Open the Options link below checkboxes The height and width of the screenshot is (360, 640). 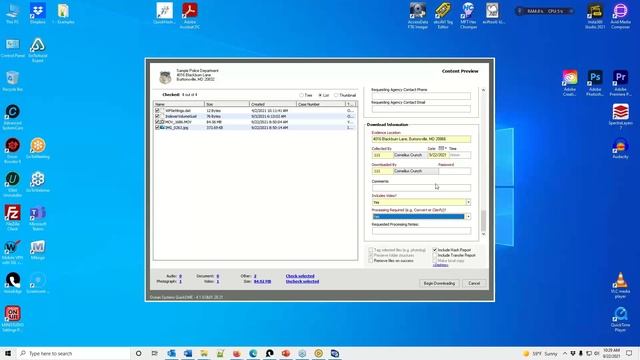click(x=440, y=265)
